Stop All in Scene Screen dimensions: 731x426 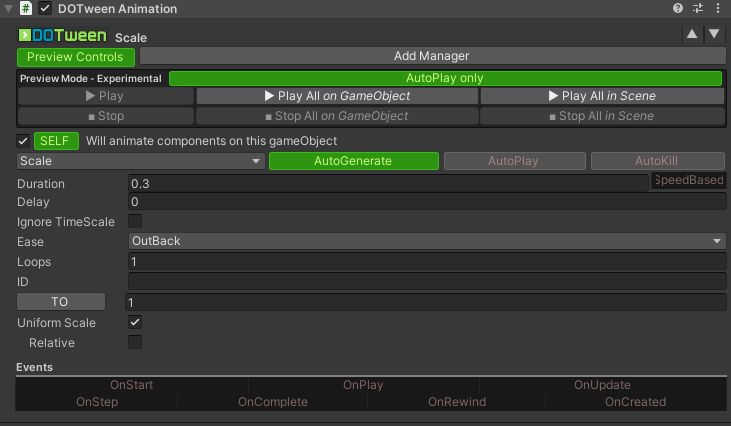602,116
